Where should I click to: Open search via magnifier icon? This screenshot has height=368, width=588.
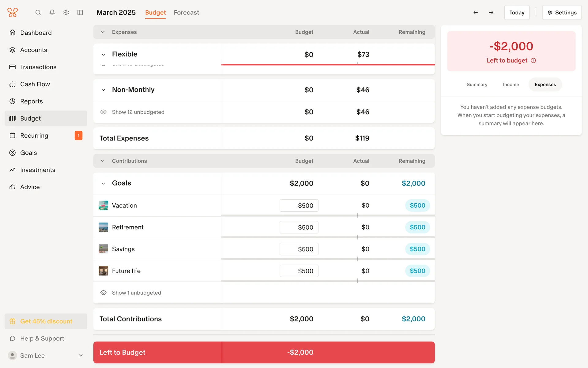(38, 13)
